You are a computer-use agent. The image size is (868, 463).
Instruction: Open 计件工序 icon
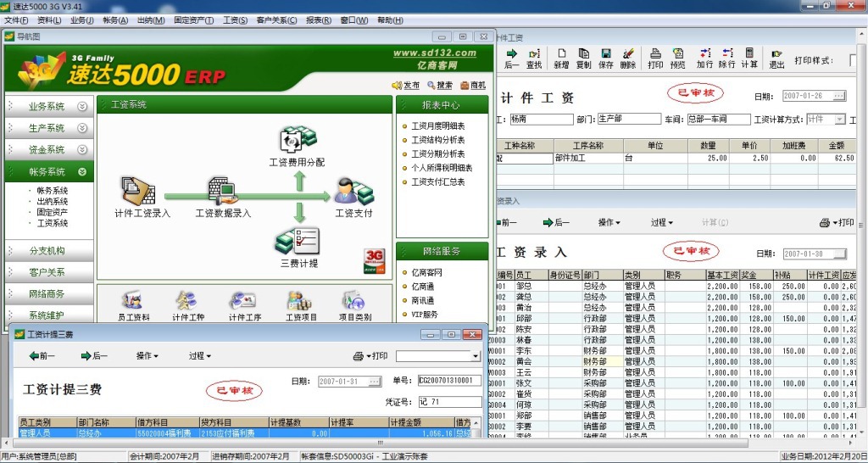pyautogui.click(x=243, y=301)
